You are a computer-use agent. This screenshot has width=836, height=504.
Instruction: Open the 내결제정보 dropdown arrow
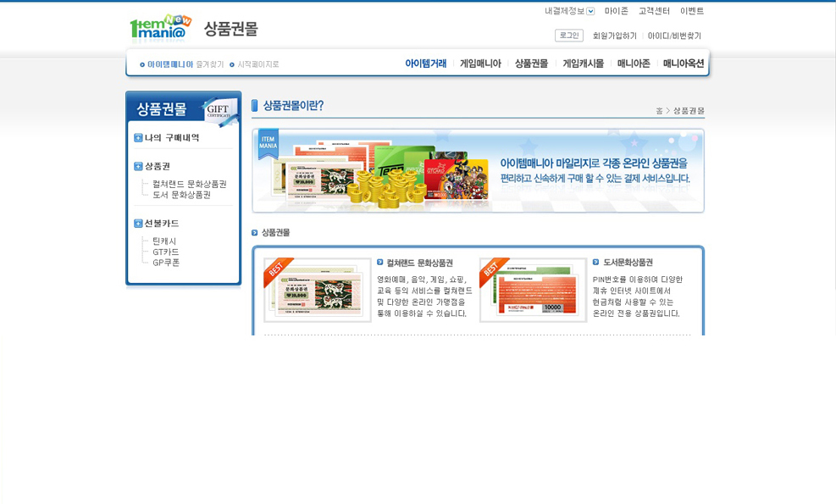click(x=590, y=11)
